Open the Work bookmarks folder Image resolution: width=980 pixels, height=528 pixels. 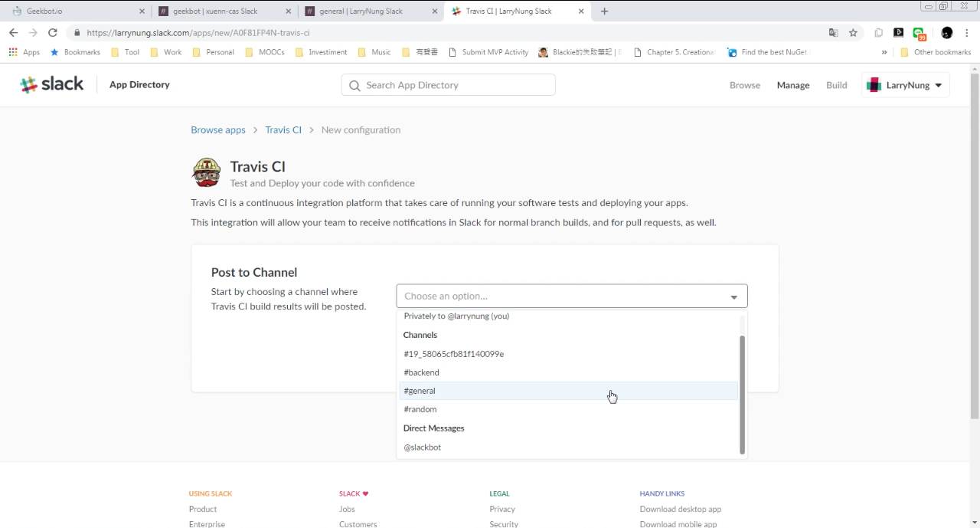pos(166,52)
